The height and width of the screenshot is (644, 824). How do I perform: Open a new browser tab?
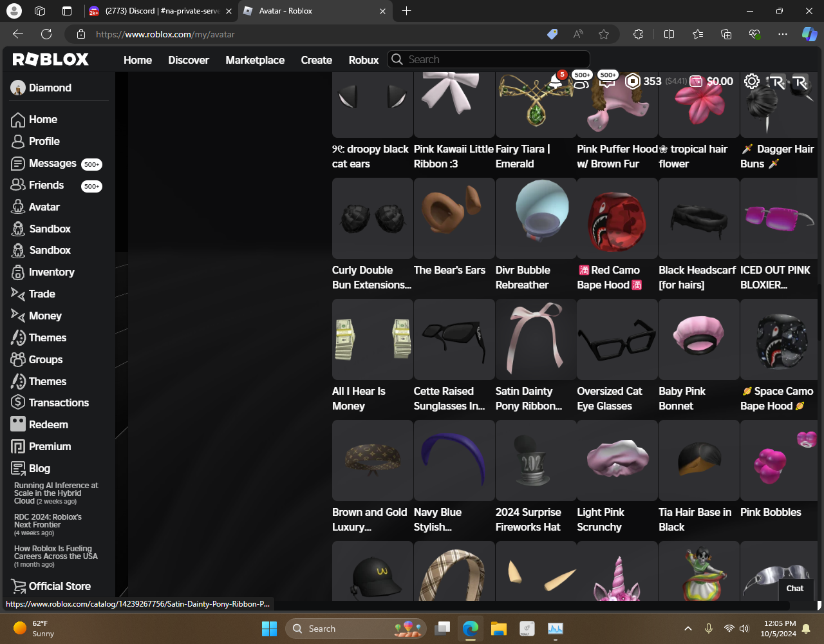(406, 11)
